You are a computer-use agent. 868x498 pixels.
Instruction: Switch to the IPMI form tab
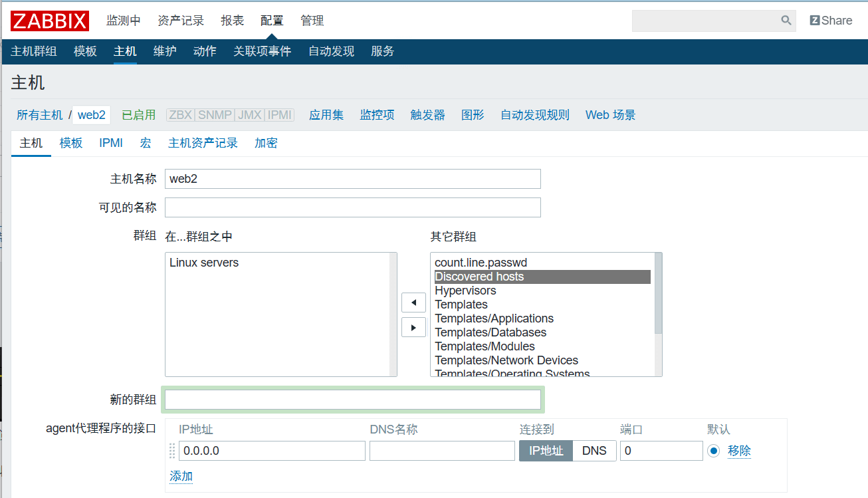point(111,143)
